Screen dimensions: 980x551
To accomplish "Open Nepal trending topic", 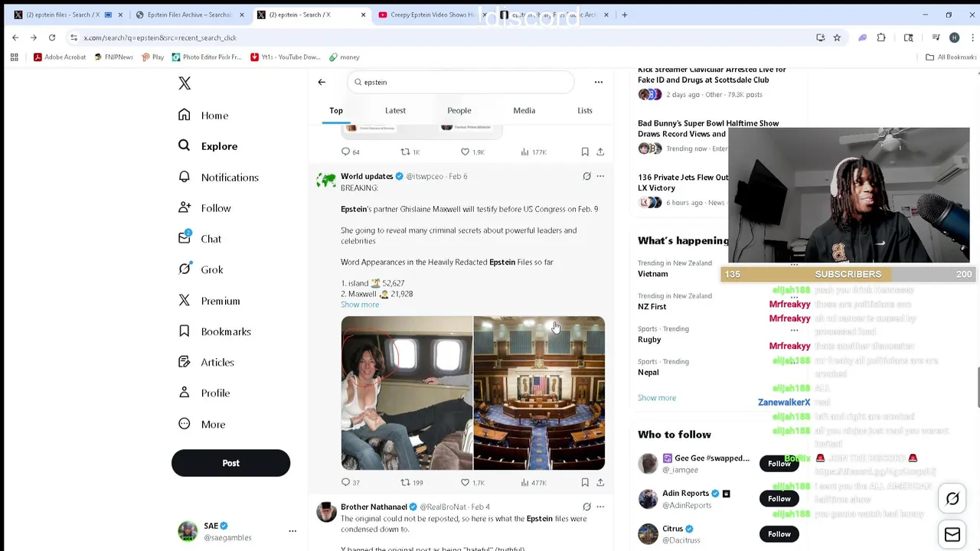I will 648,373.
